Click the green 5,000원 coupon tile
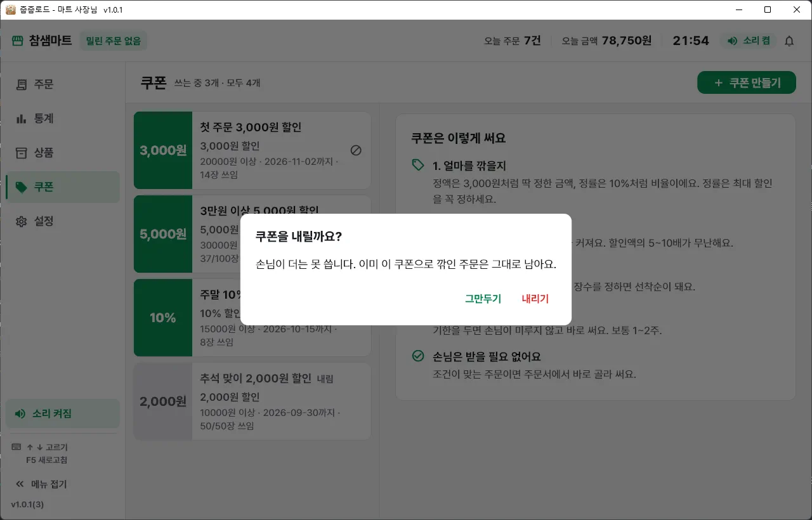 (163, 234)
